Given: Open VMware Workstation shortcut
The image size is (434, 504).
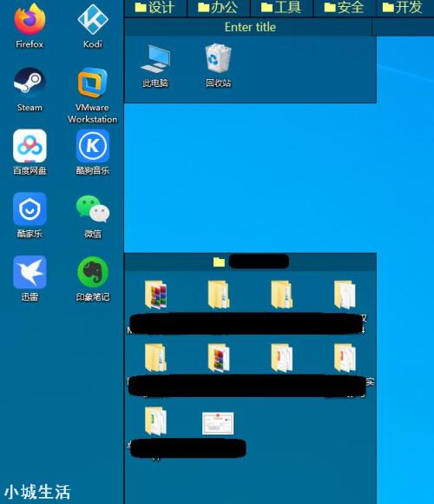Looking at the screenshot, I should 93,95.
